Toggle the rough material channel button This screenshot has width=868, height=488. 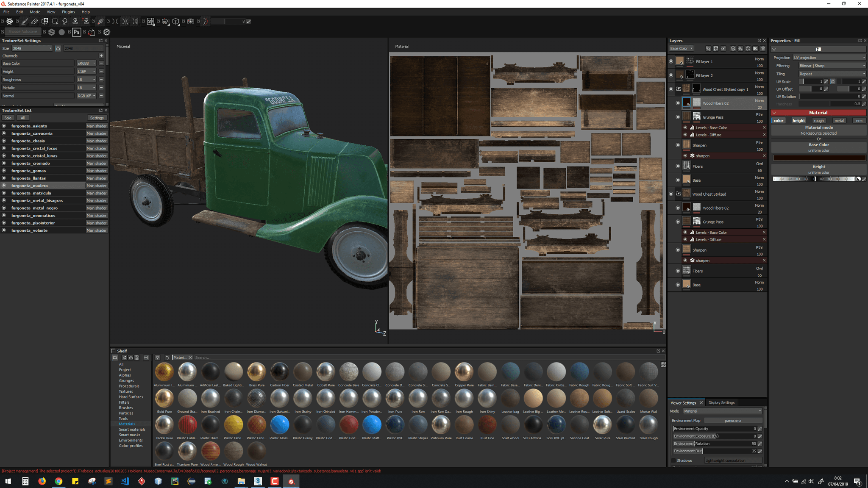pyautogui.click(x=818, y=121)
